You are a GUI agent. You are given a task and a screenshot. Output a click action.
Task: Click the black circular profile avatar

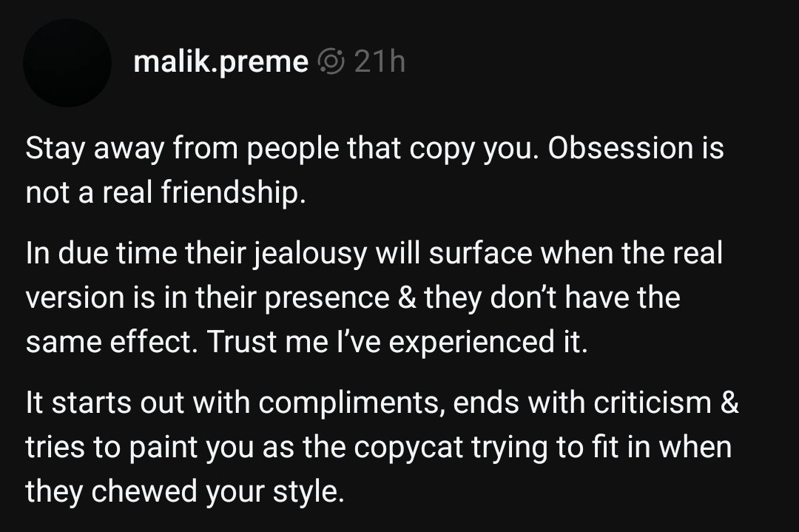point(67,63)
